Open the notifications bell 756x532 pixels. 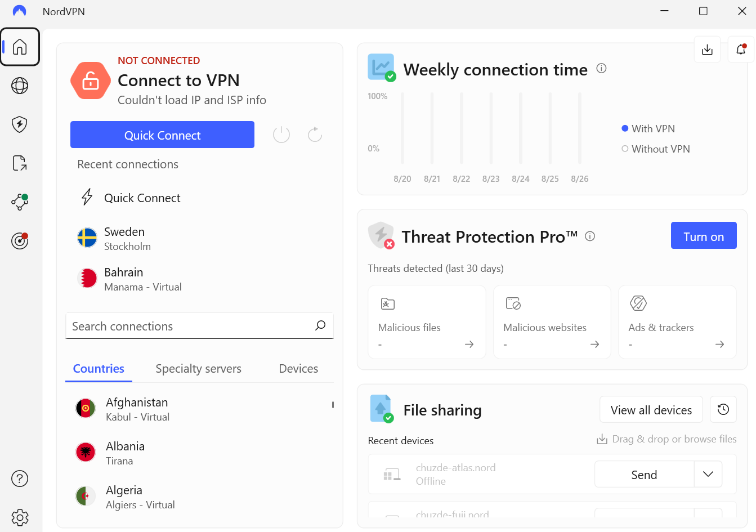(741, 50)
